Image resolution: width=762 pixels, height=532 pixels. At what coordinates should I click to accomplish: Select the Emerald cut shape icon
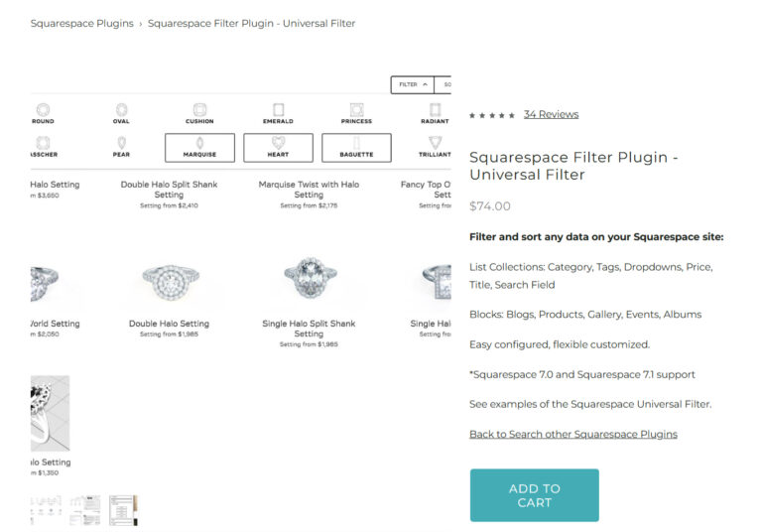[278, 110]
